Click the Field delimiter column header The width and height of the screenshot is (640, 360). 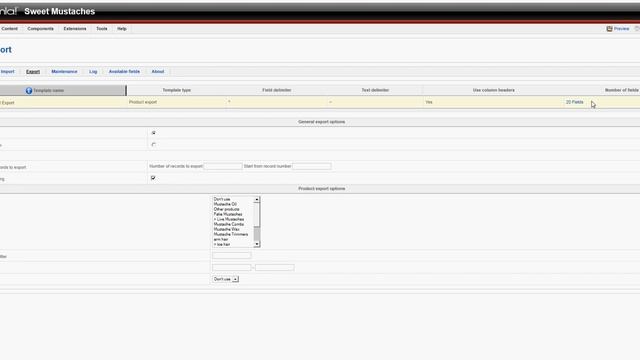click(277, 90)
